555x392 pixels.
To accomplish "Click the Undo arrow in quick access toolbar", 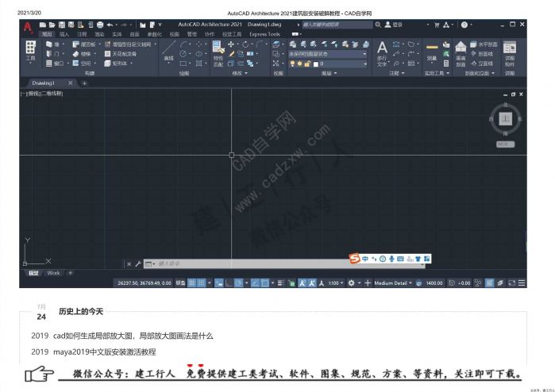I will pyautogui.click(x=110, y=25).
